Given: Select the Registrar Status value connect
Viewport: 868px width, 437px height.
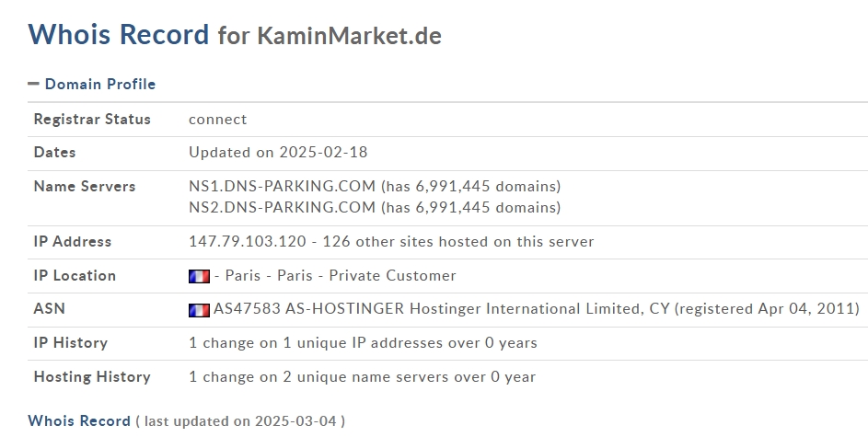Looking at the screenshot, I should [x=217, y=120].
